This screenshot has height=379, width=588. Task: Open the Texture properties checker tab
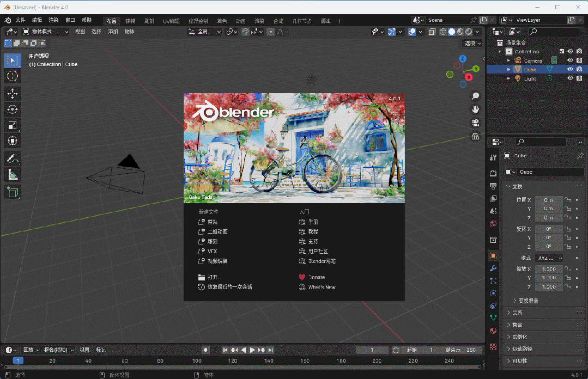point(493,347)
